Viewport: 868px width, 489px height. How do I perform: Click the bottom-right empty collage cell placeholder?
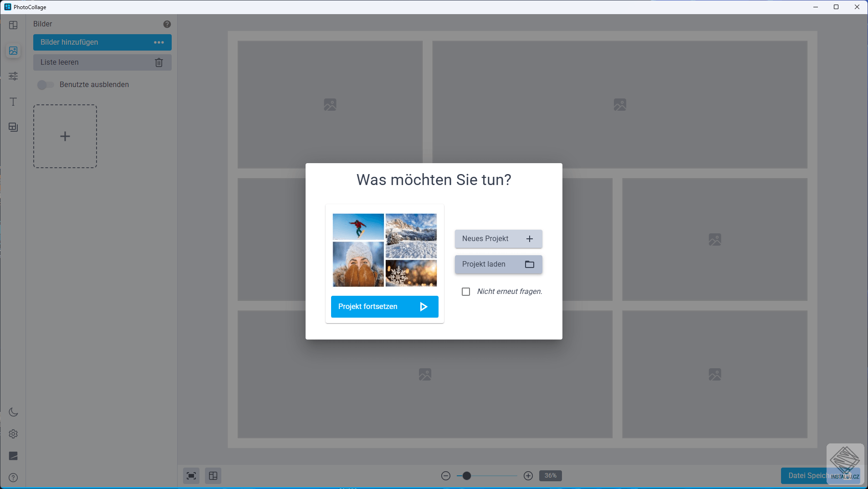[x=715, y=375]
